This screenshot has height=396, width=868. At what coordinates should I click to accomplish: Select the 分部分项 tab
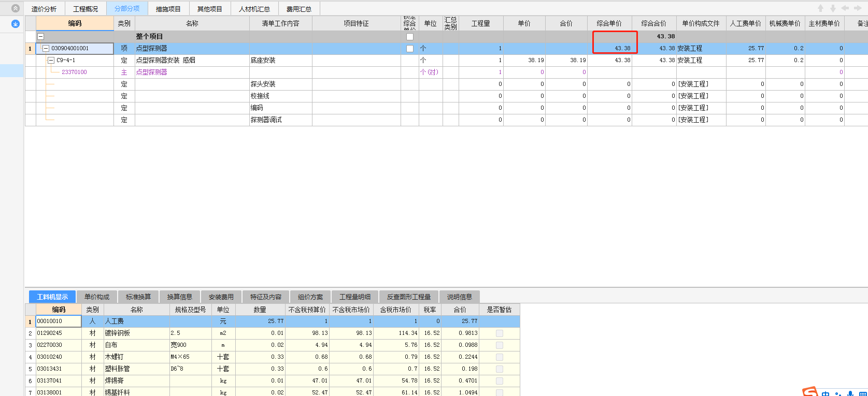coord(127,9)
